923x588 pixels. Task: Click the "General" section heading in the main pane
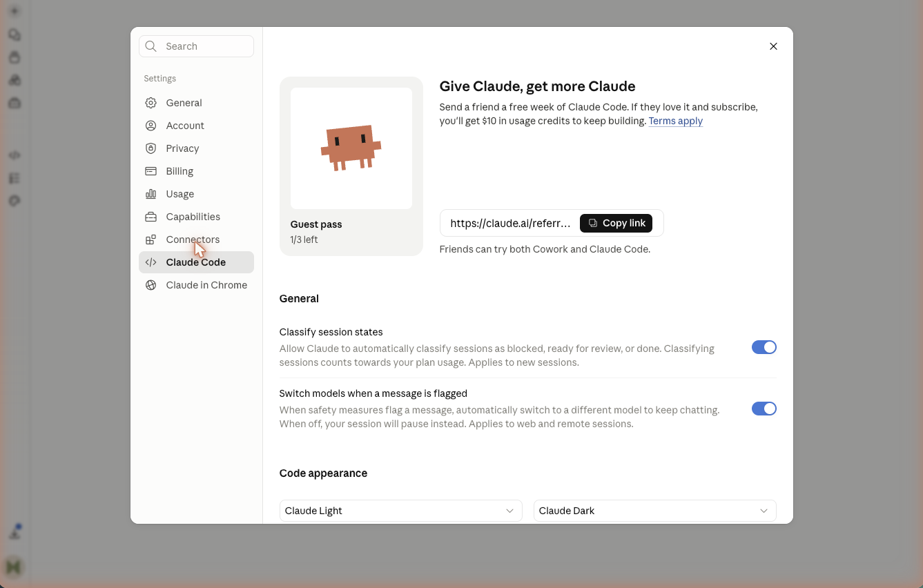[299, 299]
